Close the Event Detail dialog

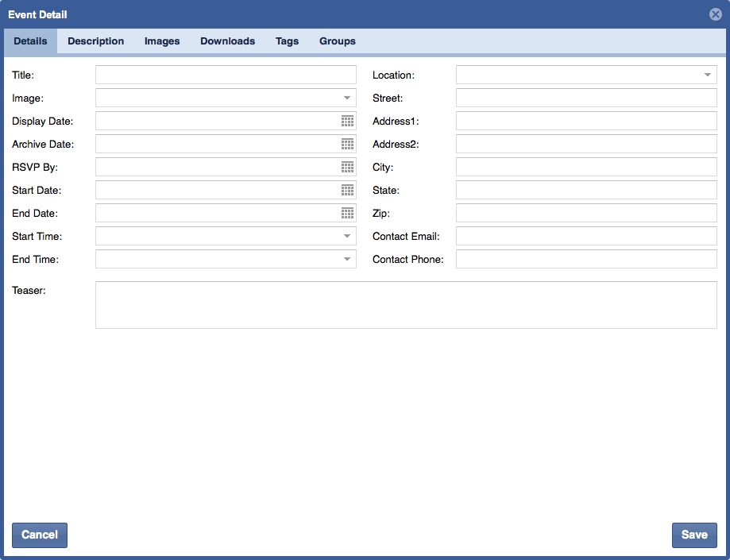[x=715, y=14]
